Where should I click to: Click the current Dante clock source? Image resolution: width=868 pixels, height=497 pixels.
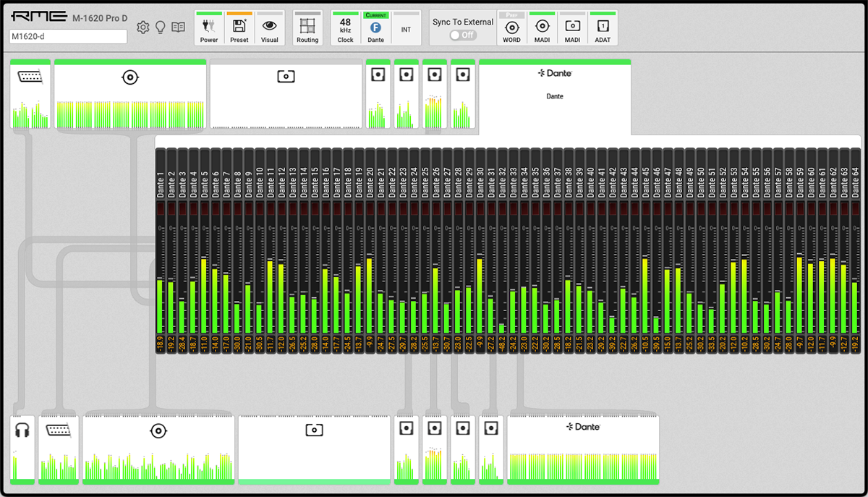(x=376, y=28)
